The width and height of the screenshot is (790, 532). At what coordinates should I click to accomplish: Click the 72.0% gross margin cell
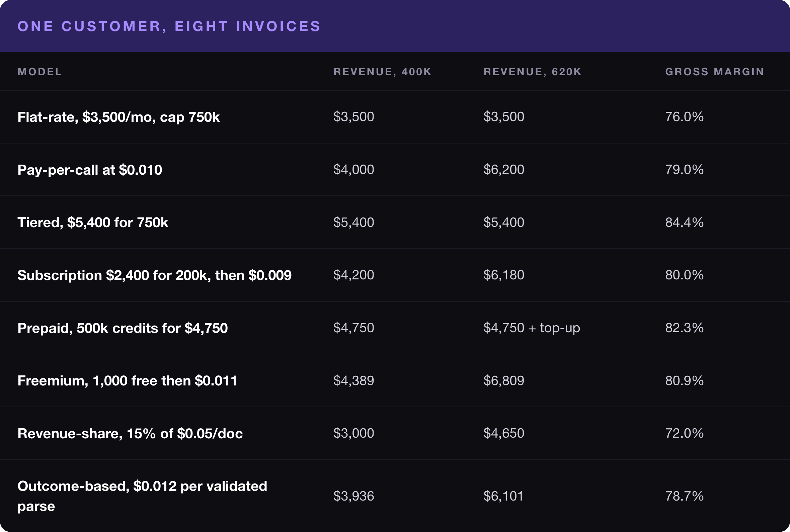(684, 433)
